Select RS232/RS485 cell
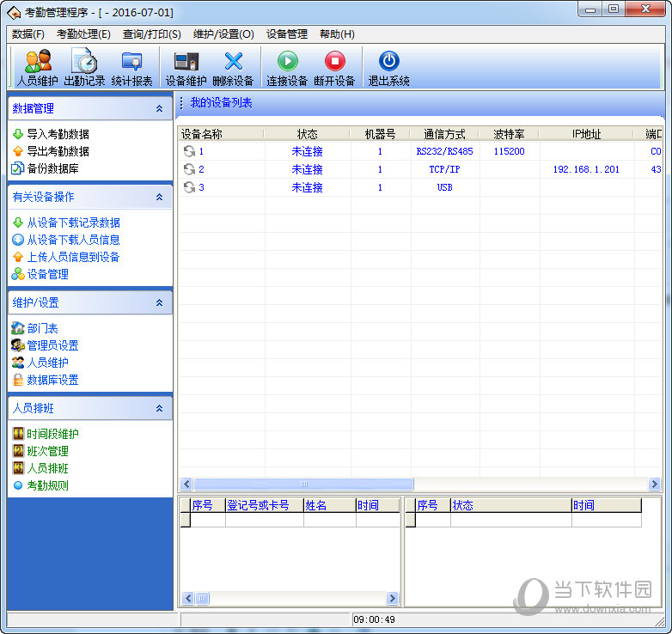This screenshot has height=634, width=672. click(x=444, y=151)
